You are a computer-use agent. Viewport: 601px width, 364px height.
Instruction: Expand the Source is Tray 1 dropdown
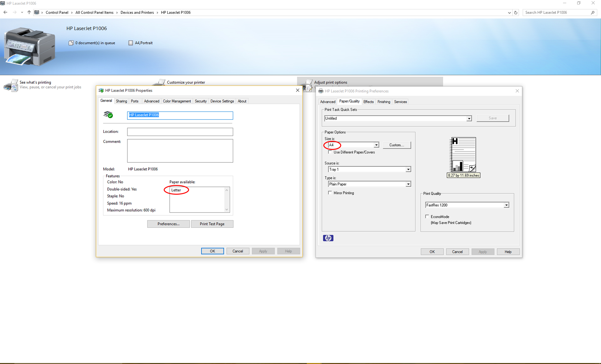(408, 169)
